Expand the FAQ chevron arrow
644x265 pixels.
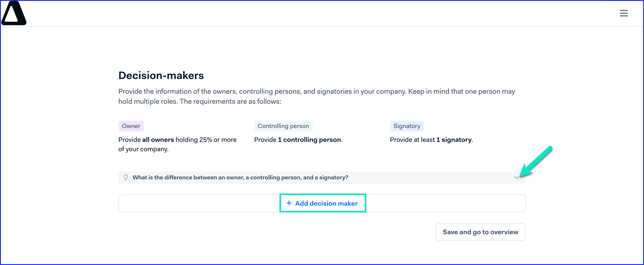(516, 177)
